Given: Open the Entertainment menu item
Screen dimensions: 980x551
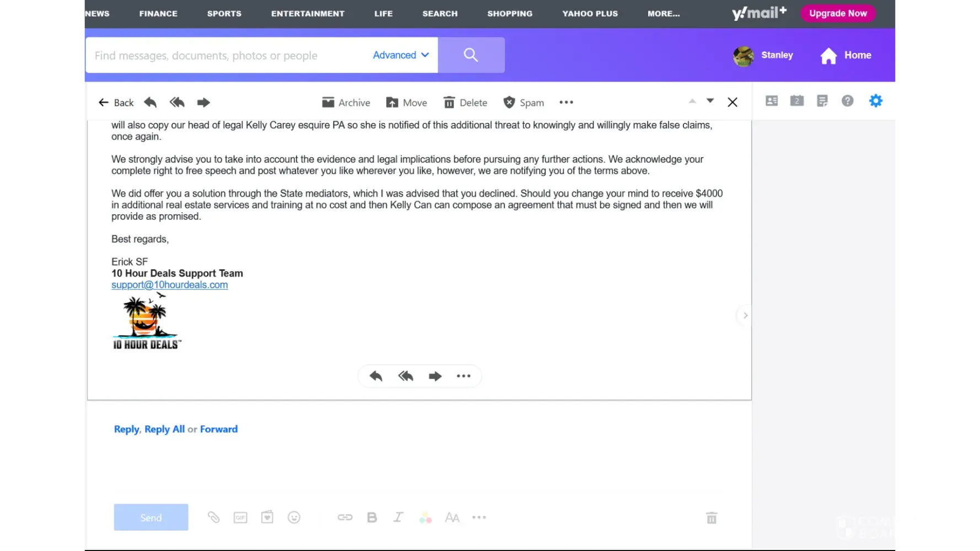Looking at the screenshot, I should click(x=308, y=14).
